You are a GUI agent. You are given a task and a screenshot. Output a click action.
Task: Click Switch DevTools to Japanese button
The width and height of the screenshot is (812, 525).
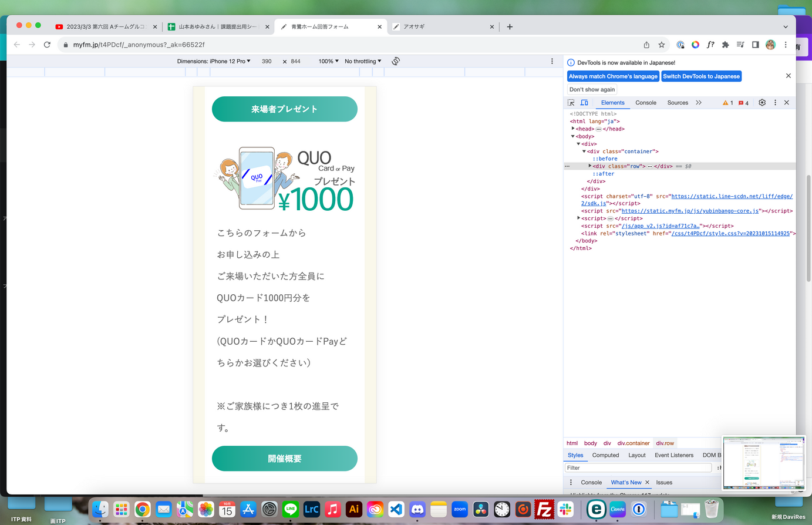pos(701,76)
